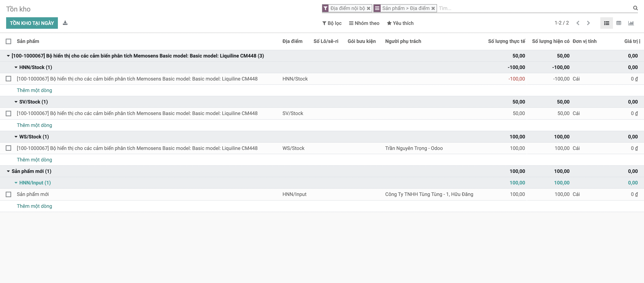Open optional columns menu in header
Viewport: 644px width, 283px height.
[640, 41]
